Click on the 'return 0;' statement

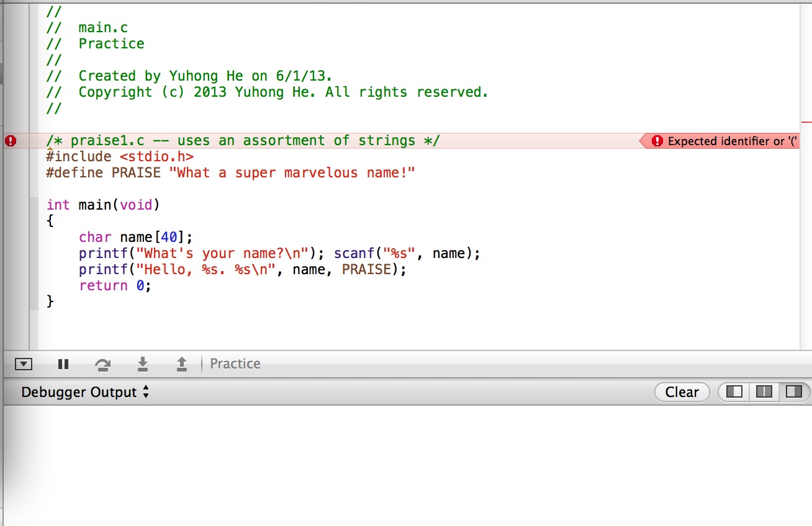click(x=115, y=285)
